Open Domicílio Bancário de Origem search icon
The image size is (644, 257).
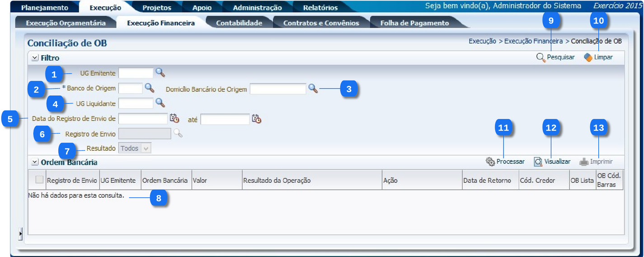point(313,89)
